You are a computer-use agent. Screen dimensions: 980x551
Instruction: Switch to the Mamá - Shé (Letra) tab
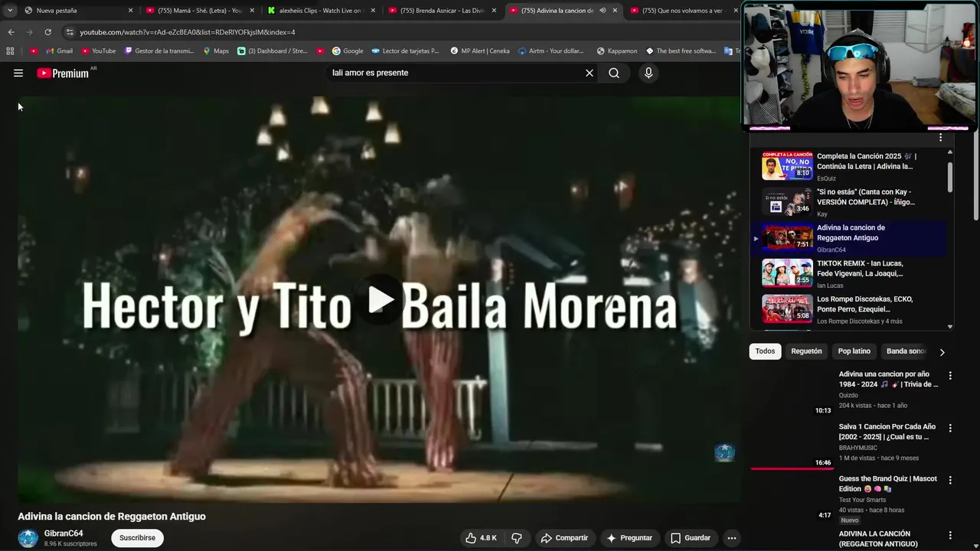tap(200, 11)
